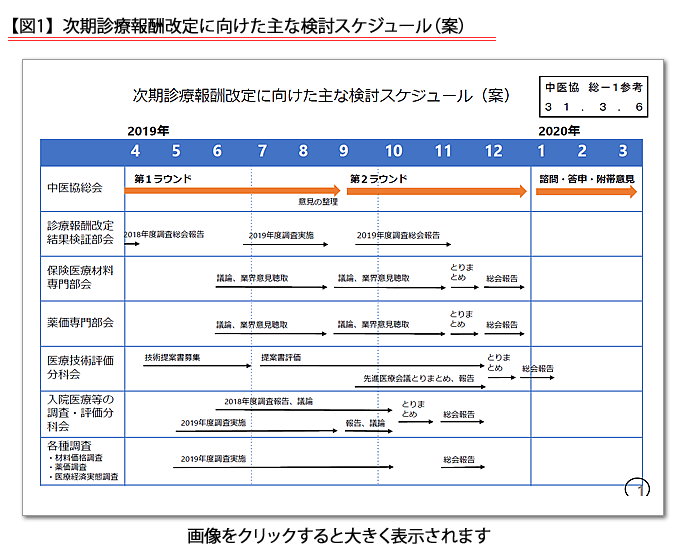690x550 pixels.
Task: Click the 医療技術評価分科会 row label
Action: [x=81, y=367]
